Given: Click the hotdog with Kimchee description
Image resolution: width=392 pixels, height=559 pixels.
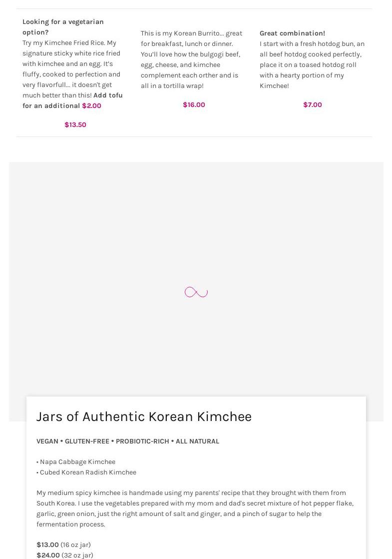Looking at the screenshot, I should coord(312,65).
